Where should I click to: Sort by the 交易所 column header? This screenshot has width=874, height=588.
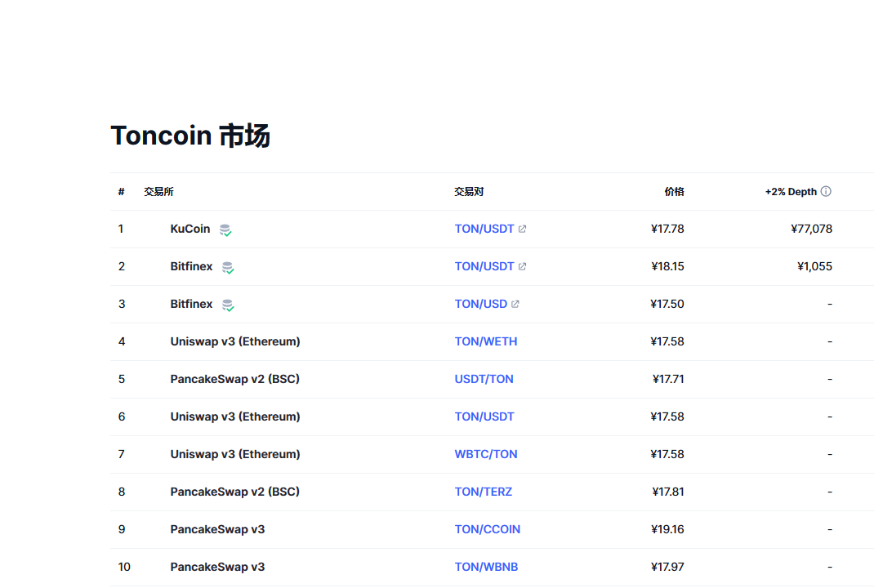(x=158, y=192)
